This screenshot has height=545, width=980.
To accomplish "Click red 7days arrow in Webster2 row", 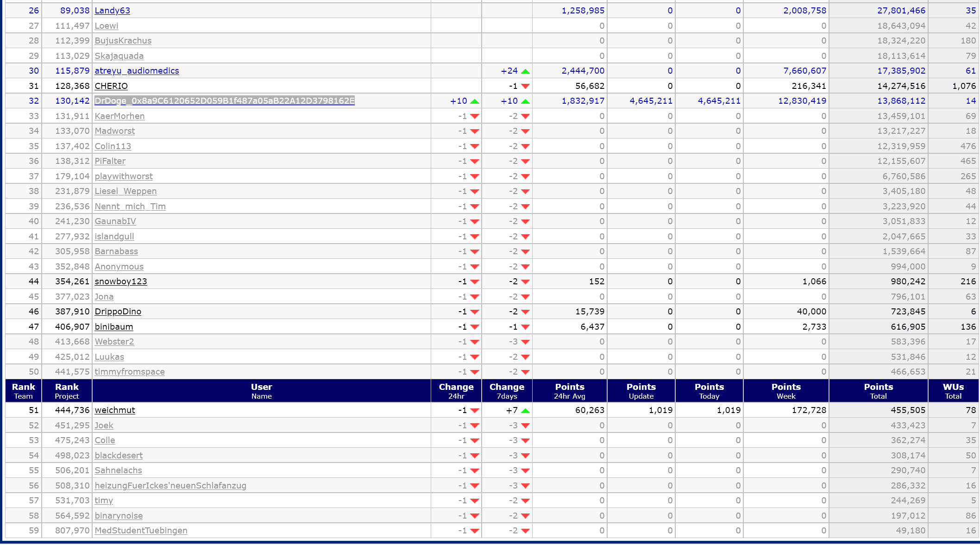I will [525, 342].
